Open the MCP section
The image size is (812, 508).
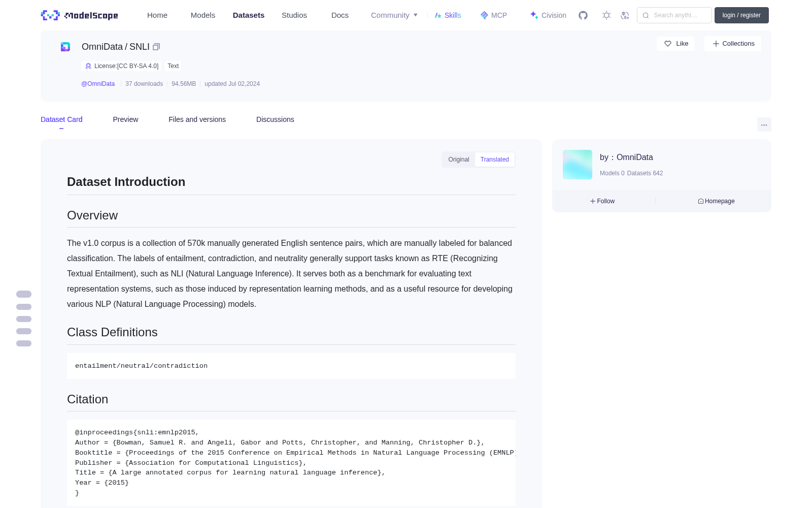[x=493, y=15]
